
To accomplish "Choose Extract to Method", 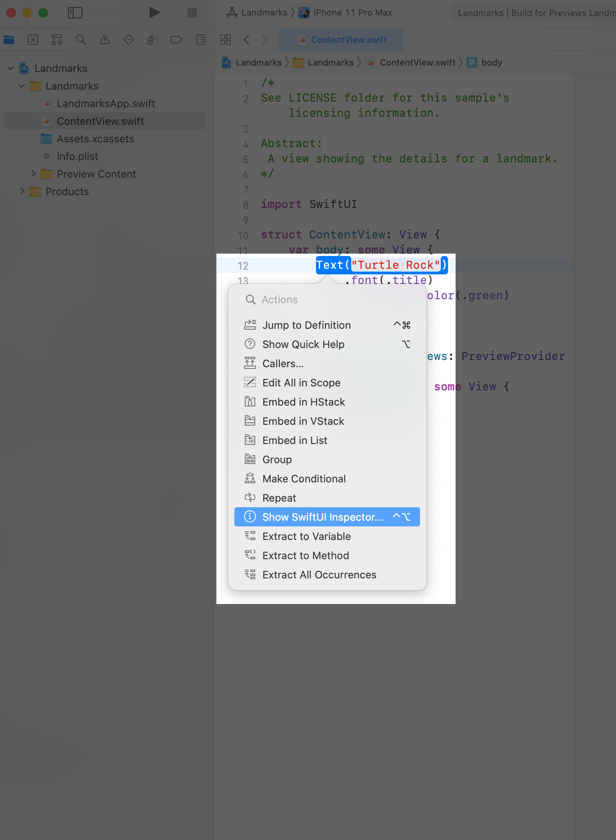I will coord(327,556).
